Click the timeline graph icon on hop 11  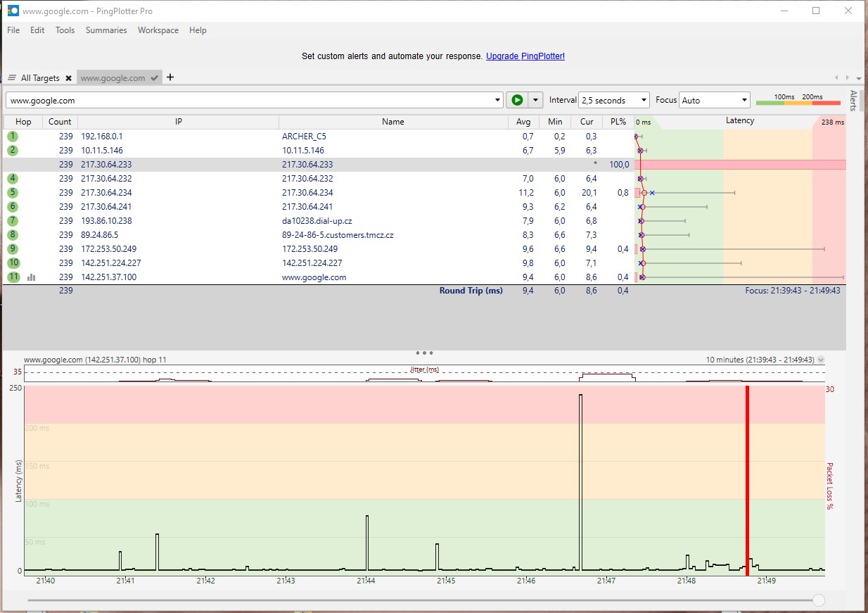click(32, 277)
